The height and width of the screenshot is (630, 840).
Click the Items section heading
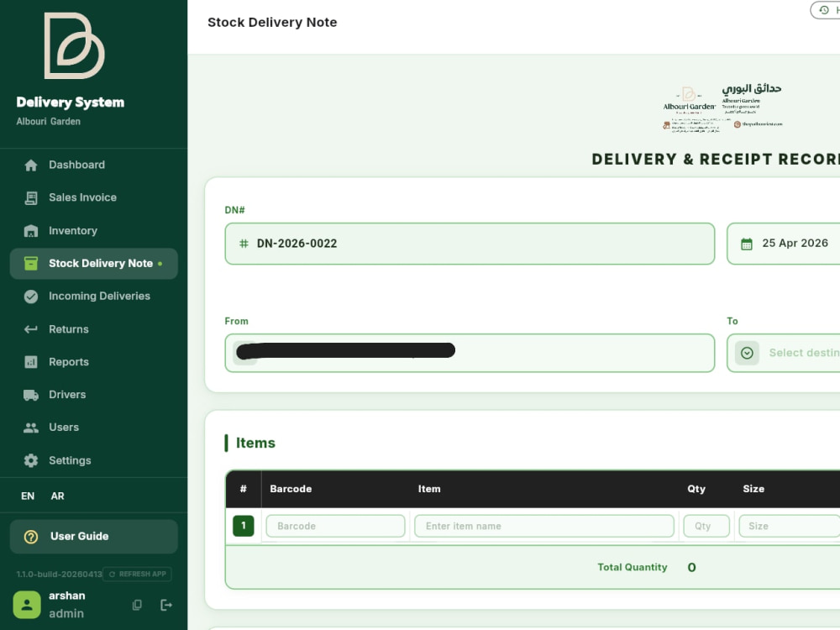pyautogui.click(x=255, y=443)
